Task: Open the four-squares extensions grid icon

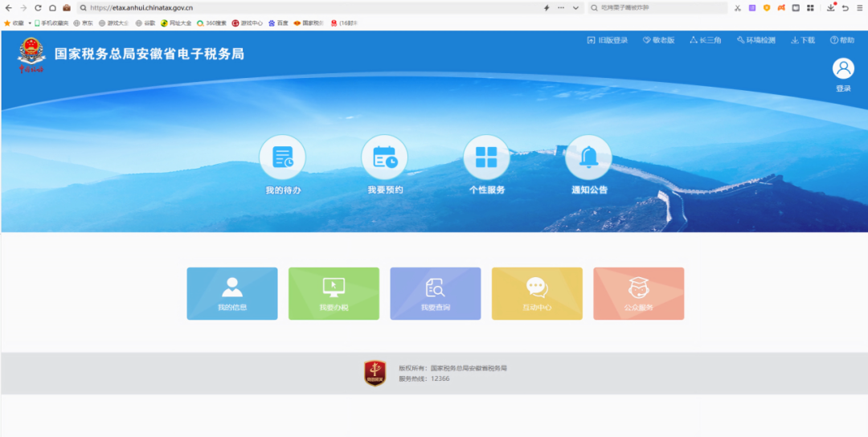Action: pos(810,8)
